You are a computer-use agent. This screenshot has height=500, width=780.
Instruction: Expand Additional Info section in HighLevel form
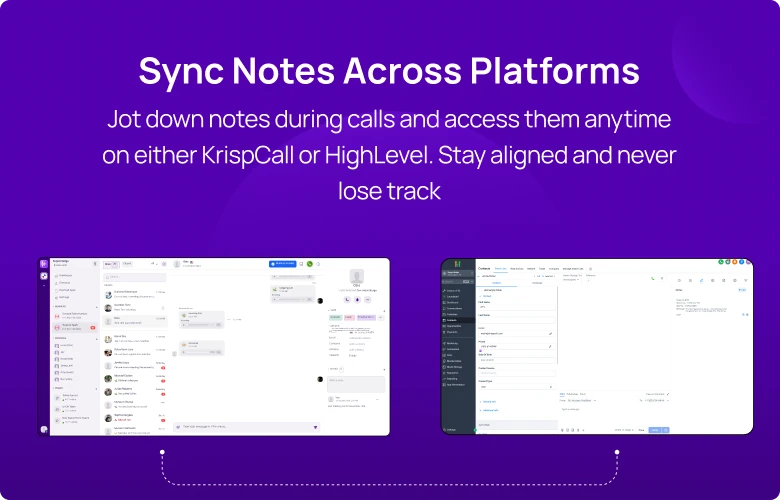[x=489, y=410]
